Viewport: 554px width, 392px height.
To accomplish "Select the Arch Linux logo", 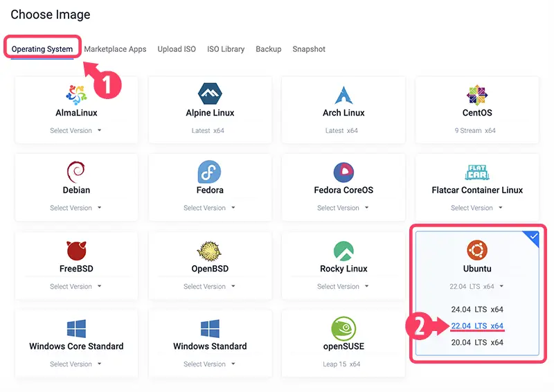I will tap(343, 95).
